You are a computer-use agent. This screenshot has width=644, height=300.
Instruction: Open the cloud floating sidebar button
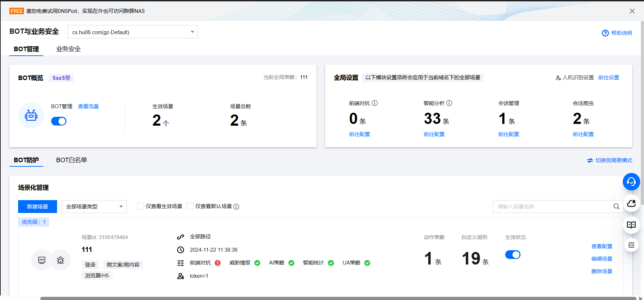pos(631,204)
